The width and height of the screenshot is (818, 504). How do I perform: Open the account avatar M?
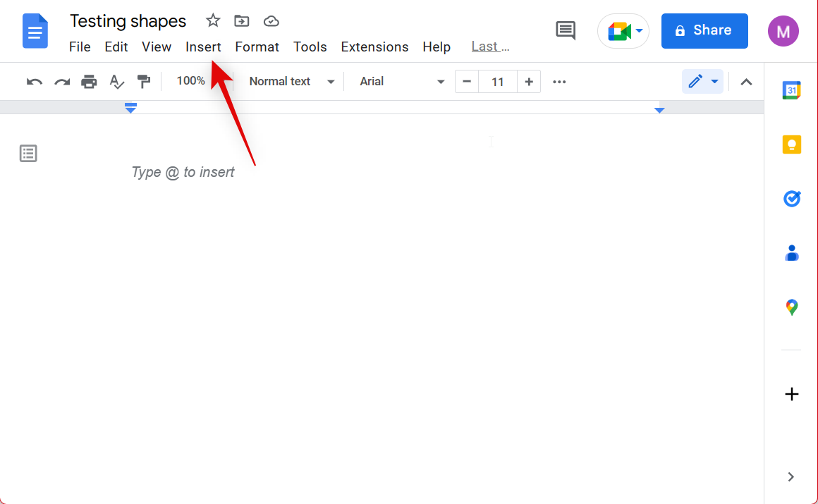(783, 31)
